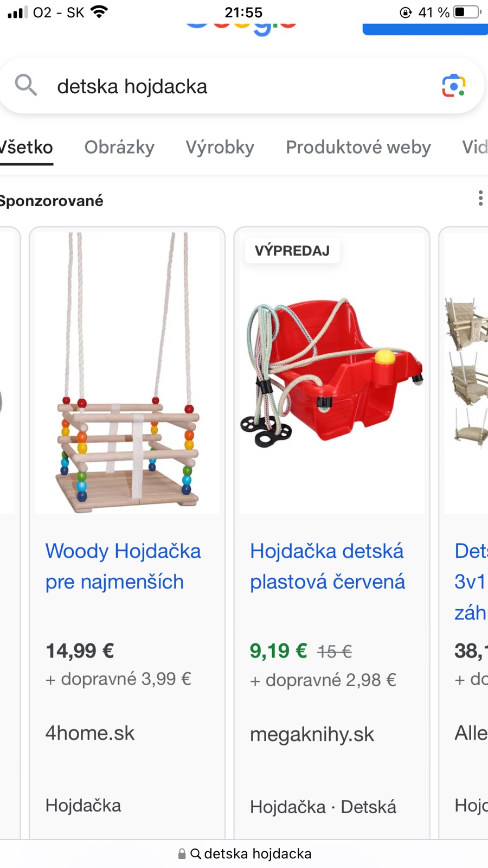The width and height of the screenshot is (488, 868).
Task: Tap the bottom address bar with detska hojdacka
Action: coord(244,854)
